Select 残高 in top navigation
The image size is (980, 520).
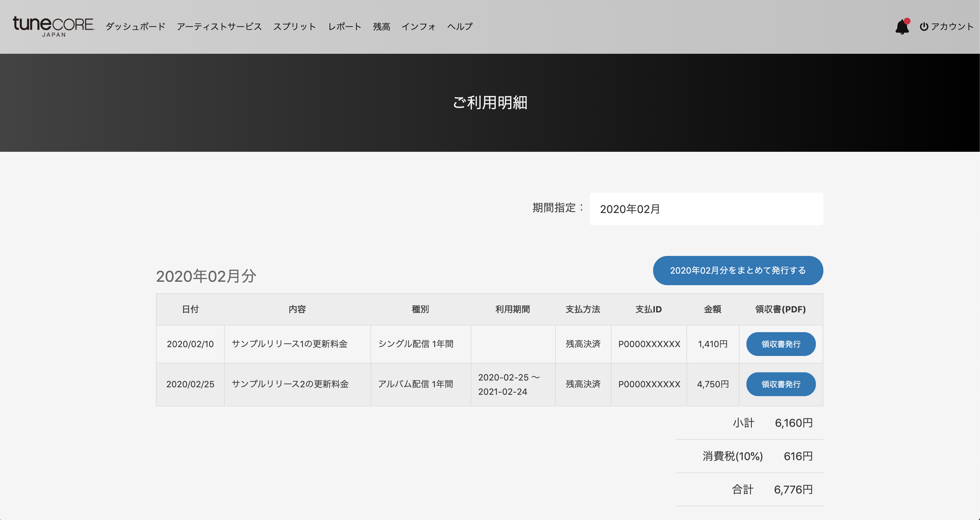click(x=381, y=27)
